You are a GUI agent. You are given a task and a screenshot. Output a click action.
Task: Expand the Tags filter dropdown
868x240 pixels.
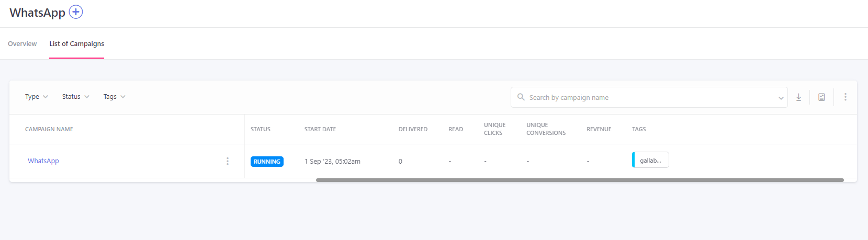115,97
